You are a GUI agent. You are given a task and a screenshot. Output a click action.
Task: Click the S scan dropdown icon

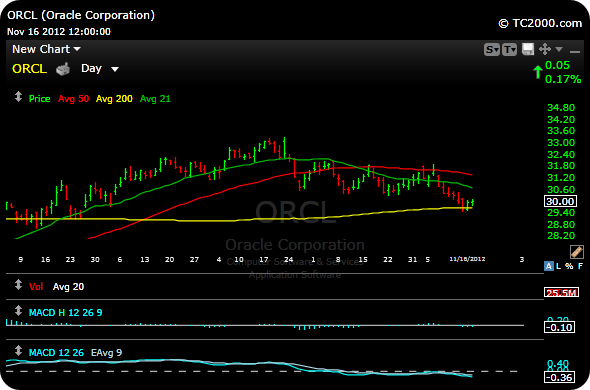(x=491, y=49)
